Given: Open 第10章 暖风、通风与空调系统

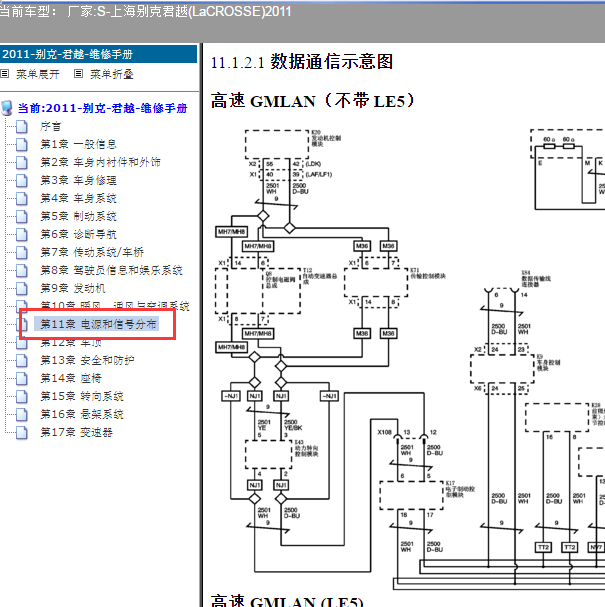Looking at the screenshot, I should pyautogui.click(x=115, y=305).
